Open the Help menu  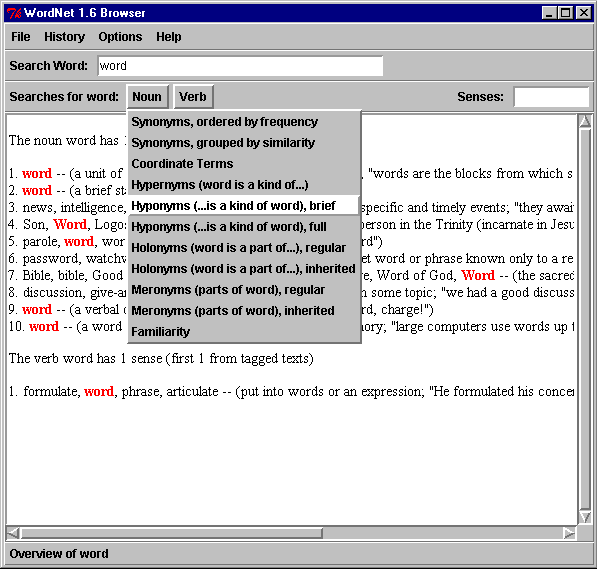(x=169, y=37)
